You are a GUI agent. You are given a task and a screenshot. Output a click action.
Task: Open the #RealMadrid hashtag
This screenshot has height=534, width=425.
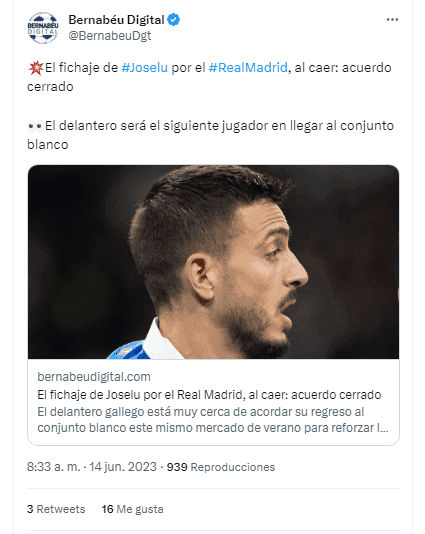point(248,68)
